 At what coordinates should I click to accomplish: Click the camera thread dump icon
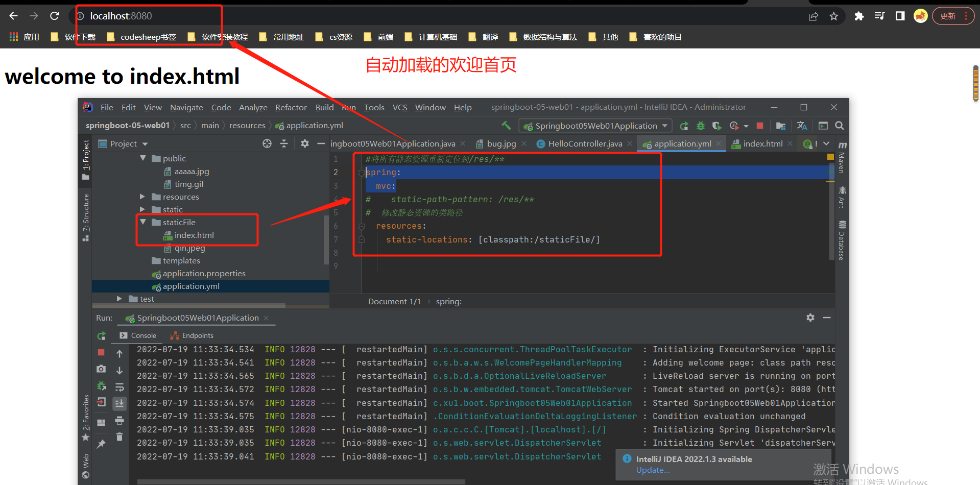101,369
